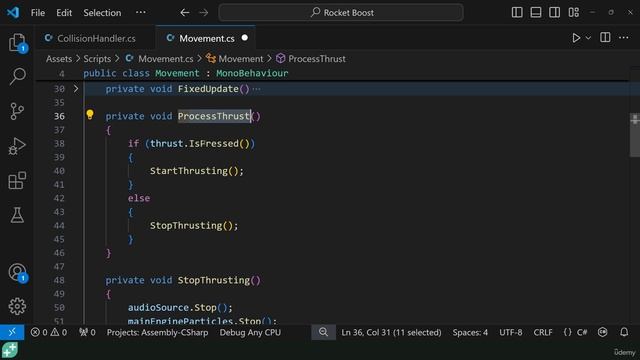Screen dimensions: 640x360
Task: Open editor More Actions ellipsis
Action: [x=624, y=38]
